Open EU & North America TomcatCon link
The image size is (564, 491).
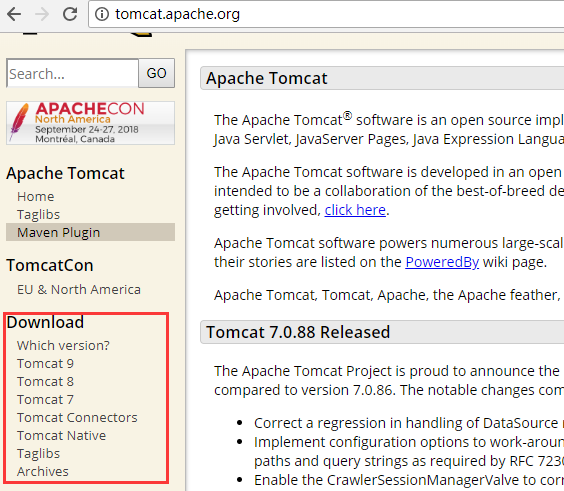pyautogui.click(x=79, y=289)
